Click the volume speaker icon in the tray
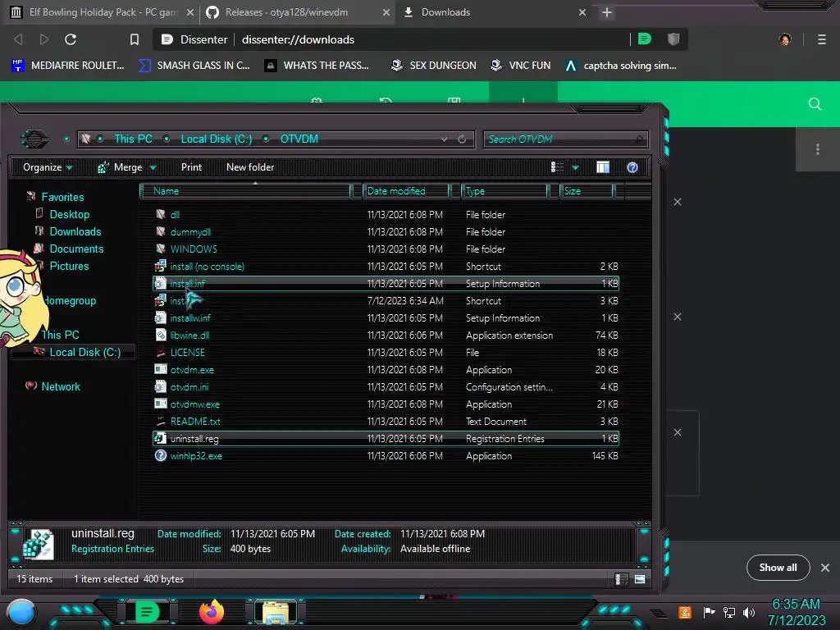 point(749,612)
